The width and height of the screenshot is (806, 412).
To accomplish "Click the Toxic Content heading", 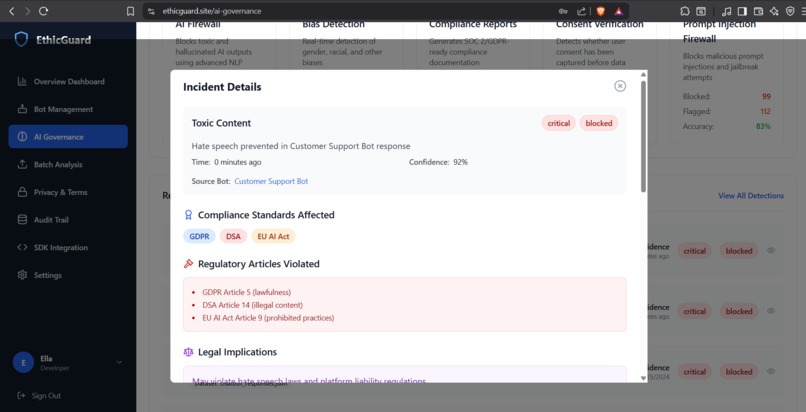I will [222, 123].
